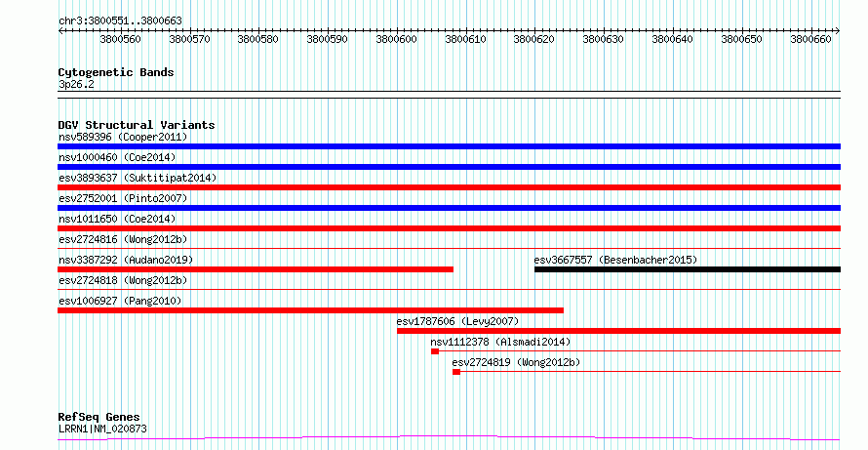Image resolution: width=868 pixels, height=450 pixels.
Task: Click the 3800620 ruler position
Action: [x=534, y=39]
